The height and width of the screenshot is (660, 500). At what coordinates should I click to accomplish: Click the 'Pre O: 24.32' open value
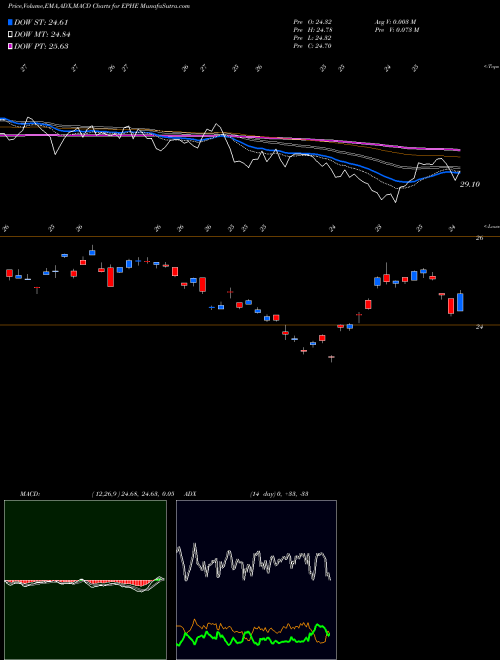coord(313,22)
